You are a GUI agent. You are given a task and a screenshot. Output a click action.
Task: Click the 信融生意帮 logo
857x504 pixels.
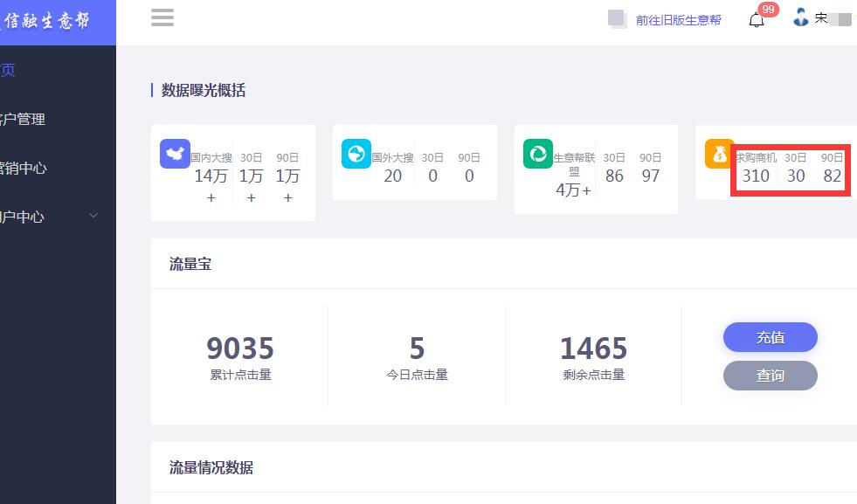(x=48, y=22)
